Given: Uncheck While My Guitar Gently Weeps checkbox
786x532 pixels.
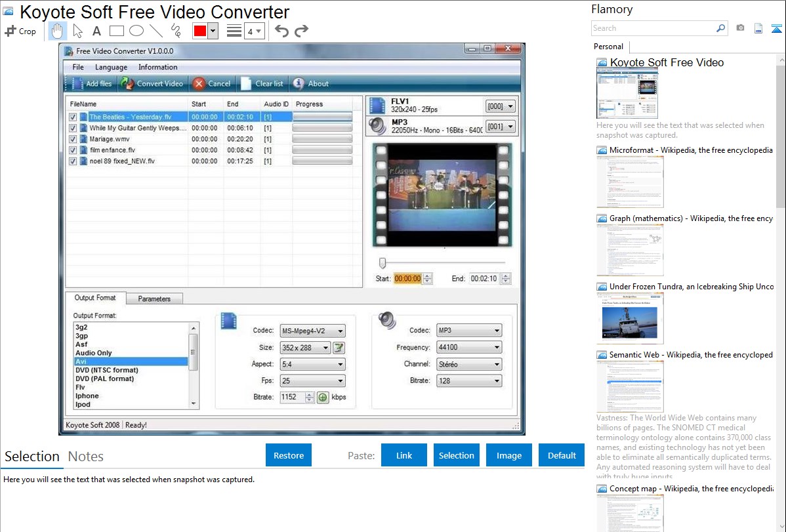Looking at the screenshot, I should [73, 128].
